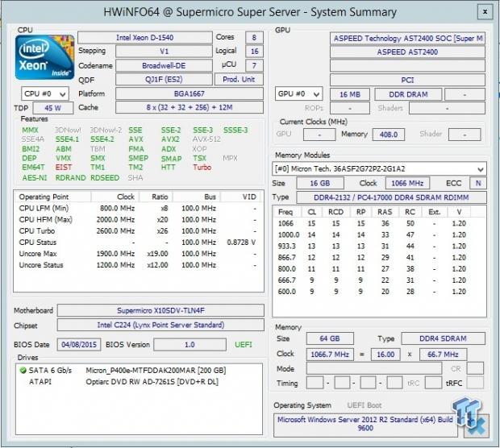Select the CPU HFM (Max) row
Screen dimensions: 500x448
pyautogui.click(x=138, y=220)
